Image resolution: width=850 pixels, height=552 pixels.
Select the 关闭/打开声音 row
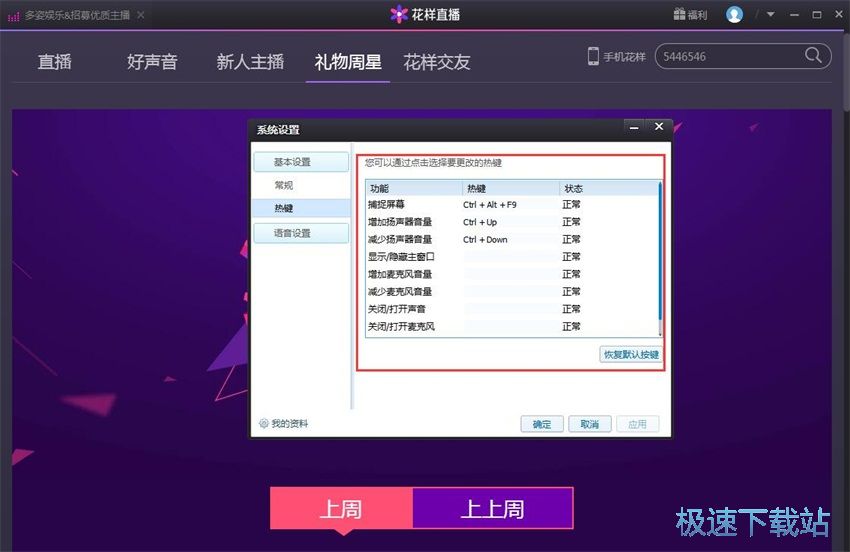tap(512, 309)
